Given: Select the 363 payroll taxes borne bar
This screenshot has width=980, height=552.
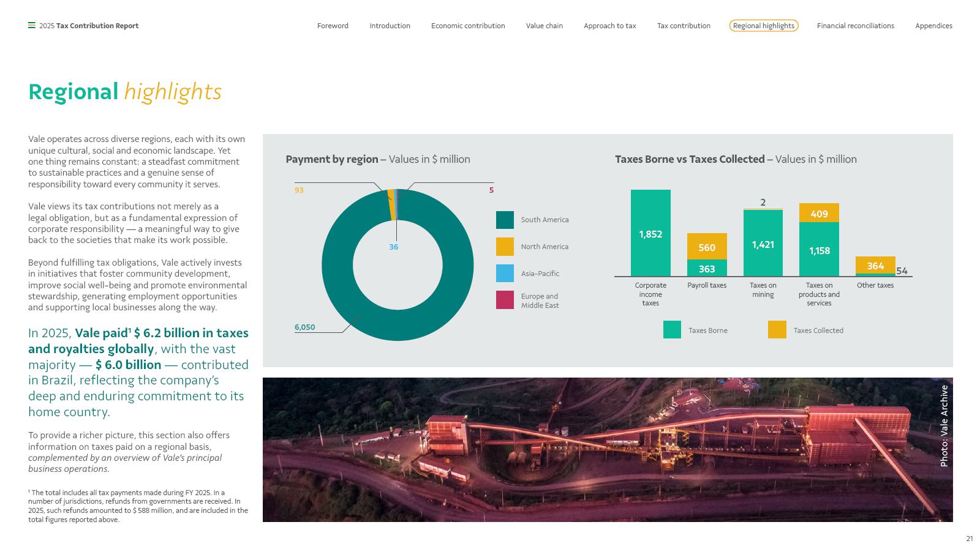Looking at the screenshot, I should (x=707, y=268).
